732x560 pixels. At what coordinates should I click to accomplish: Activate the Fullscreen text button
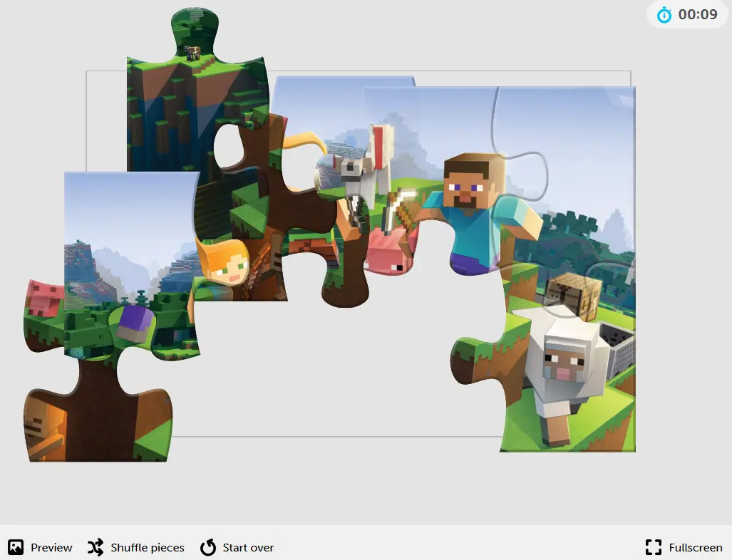[x=696, y=547]
